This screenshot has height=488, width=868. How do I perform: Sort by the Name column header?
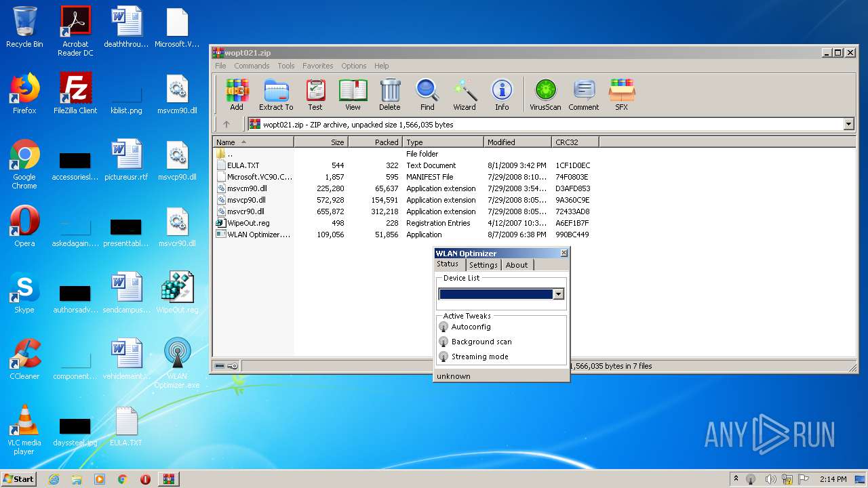[x=254, y=142]
